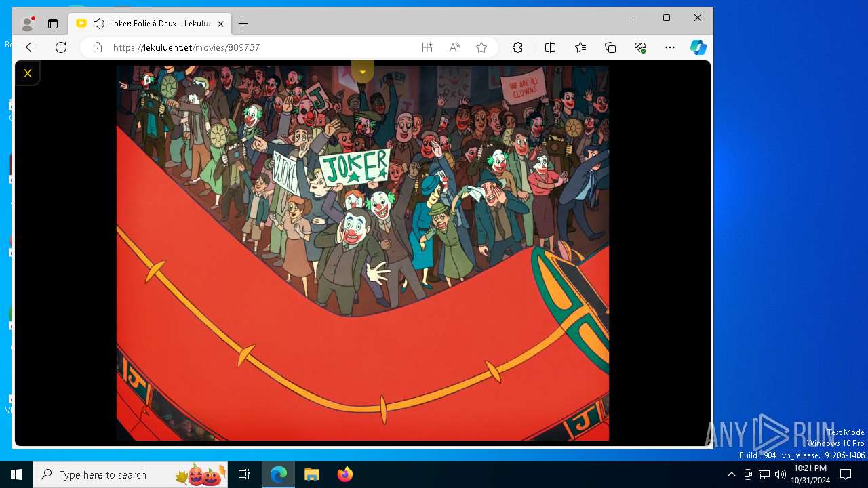Open volume control tray icon
Viewport: 868px width, 488px height.
(781, 474)
